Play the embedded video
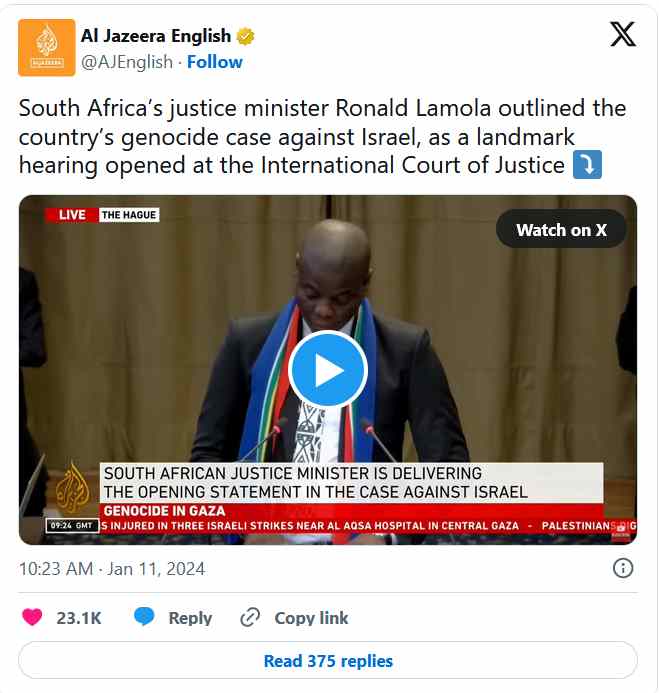The image size is (659, 693). (328, 369)
